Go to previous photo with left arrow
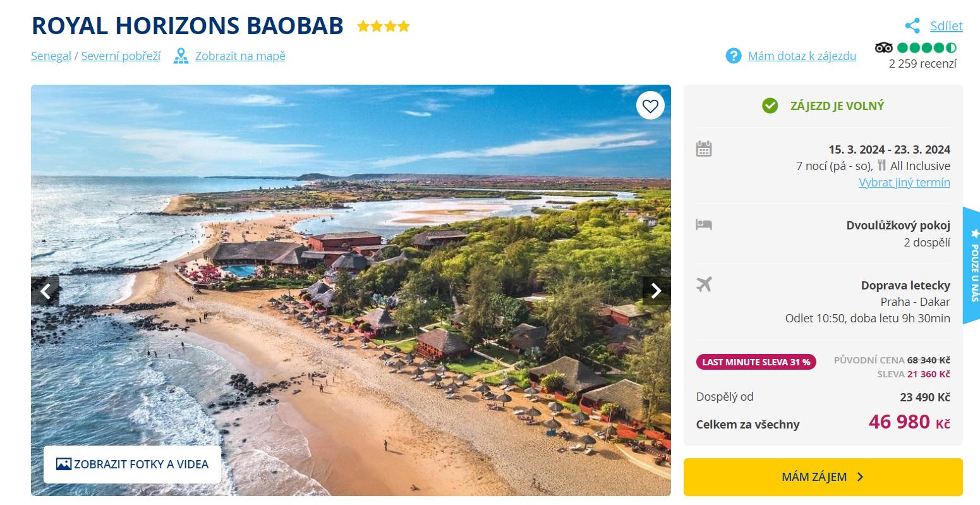The height and width of the screenshot is (505, 980). 45,291
